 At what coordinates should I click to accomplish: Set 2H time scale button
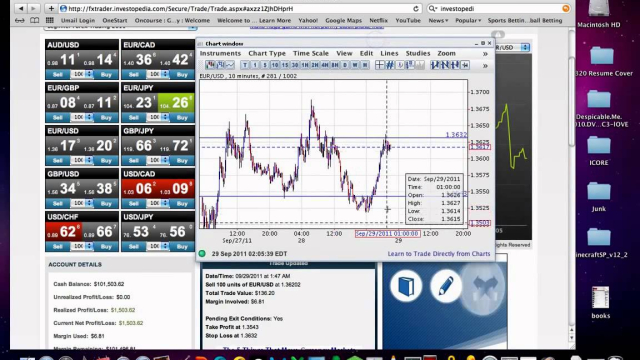(x=315, y=65)
